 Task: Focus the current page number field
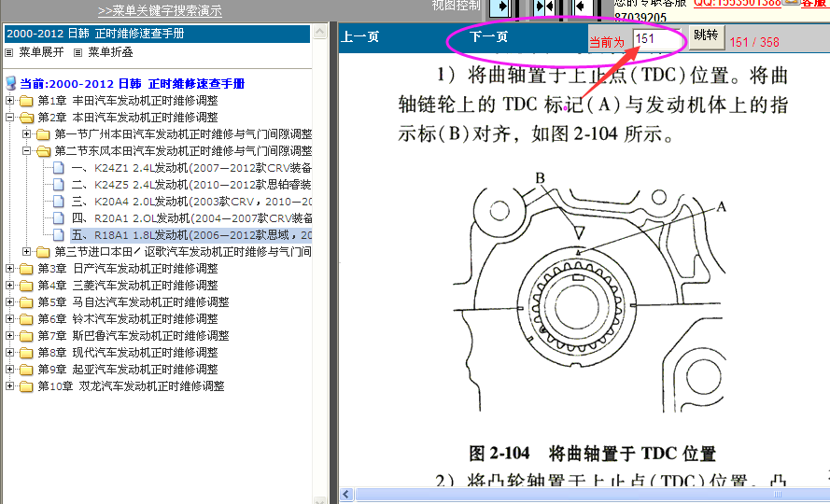click(x=656, y=39)
